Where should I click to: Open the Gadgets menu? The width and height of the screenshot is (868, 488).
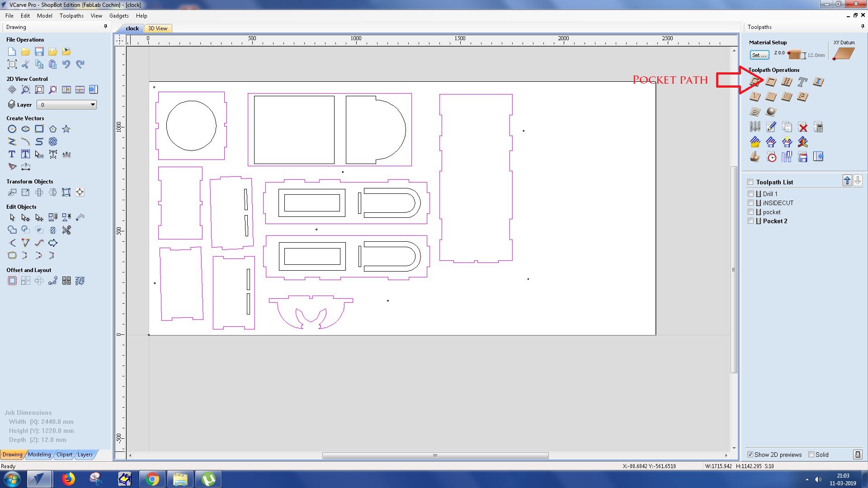click(x=119, y=16)
